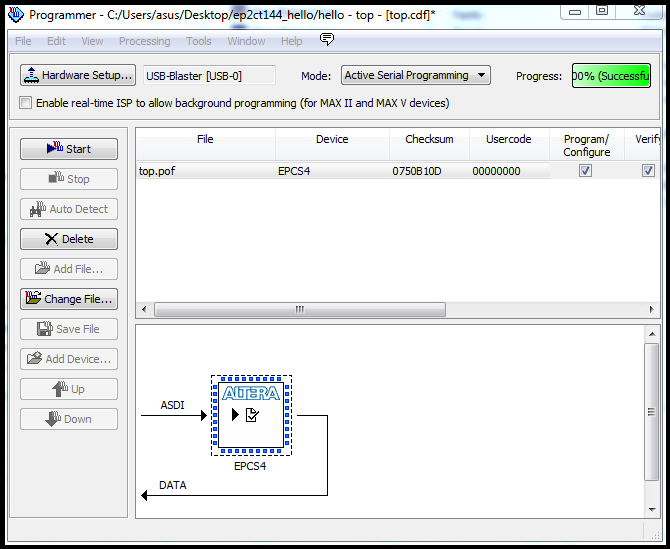670x549 pixels.
Task: Open the Help menu
Action: click(291, 41)
